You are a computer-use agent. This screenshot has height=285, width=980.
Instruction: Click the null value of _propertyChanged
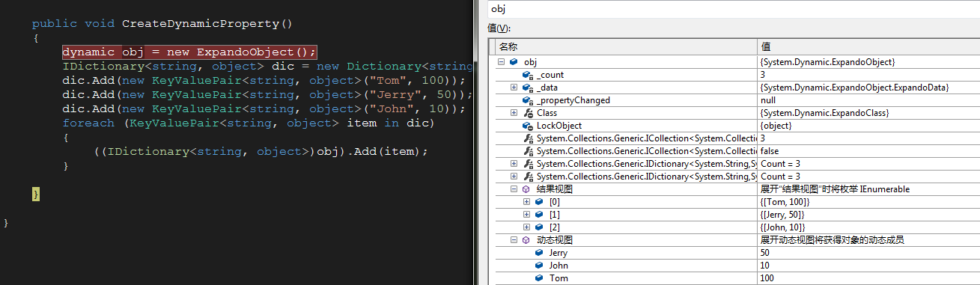(x=767, y=100)
